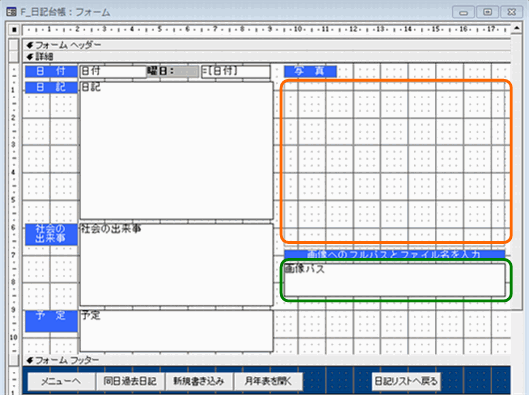
Task: Select the blue 社会の出来事 label
Action: pos(51,234)
